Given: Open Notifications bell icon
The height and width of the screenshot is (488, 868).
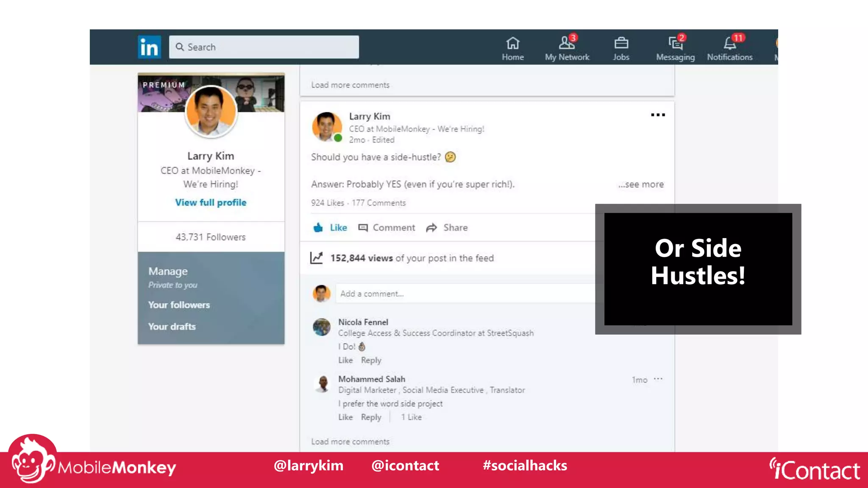Looking at the screenshot, I should click(730, 43).
